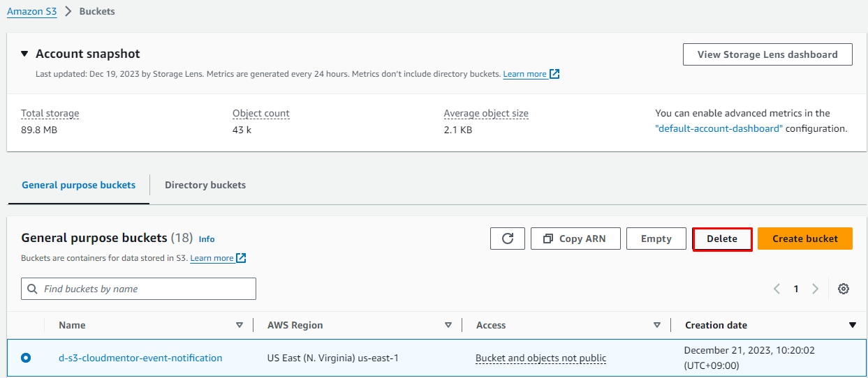The width and height of the screenshot is (868, 378).
Task: Click the refresh buckets icon button
Action: [508, 239]
